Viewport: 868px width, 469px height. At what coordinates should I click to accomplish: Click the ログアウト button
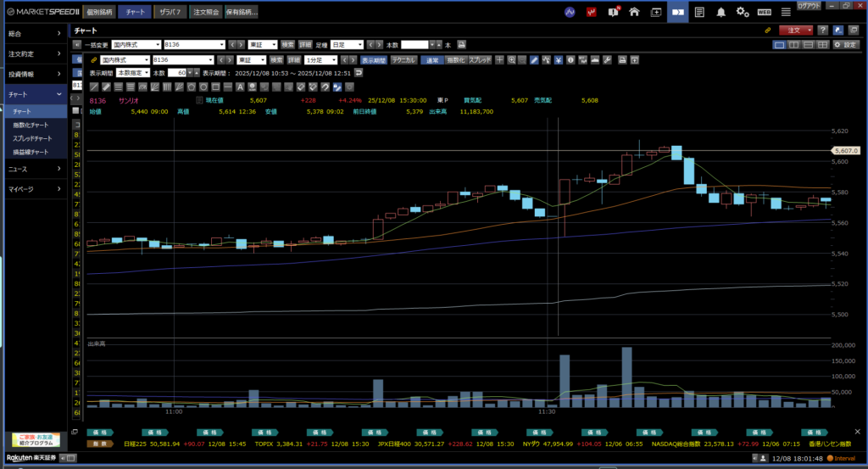pos(810,6)
